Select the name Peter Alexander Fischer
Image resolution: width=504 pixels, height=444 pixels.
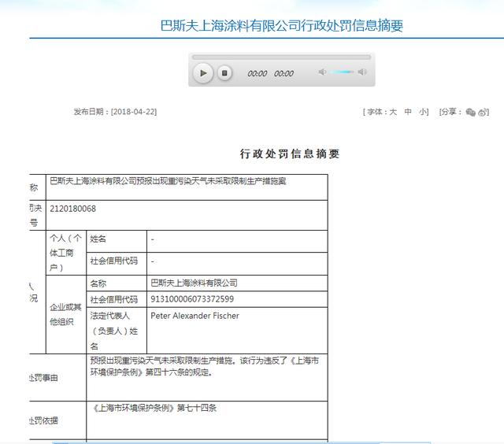(195, 316)
